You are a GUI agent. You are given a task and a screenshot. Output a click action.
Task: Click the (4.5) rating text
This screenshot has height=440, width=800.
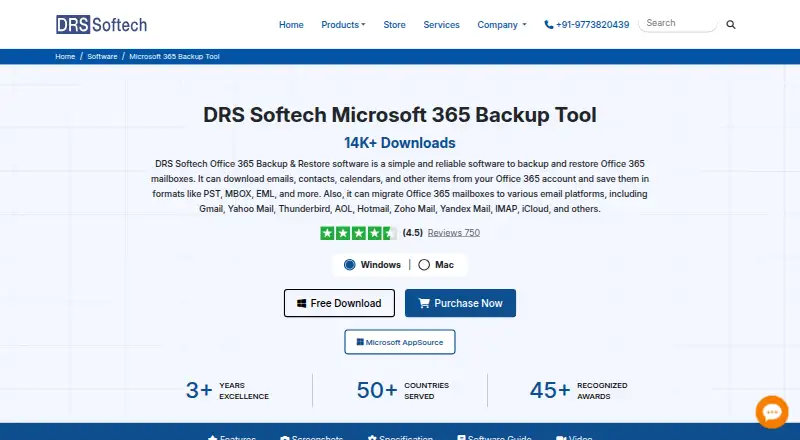click(412, 233)
